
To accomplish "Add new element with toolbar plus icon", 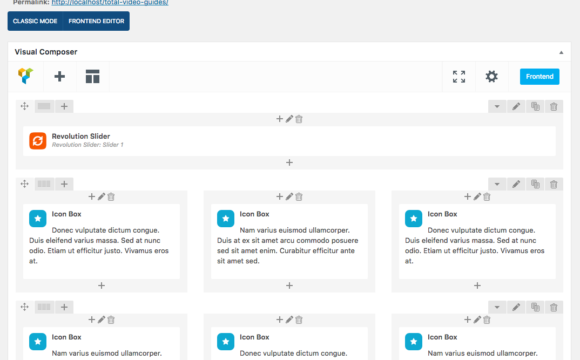I will [60, 77].
